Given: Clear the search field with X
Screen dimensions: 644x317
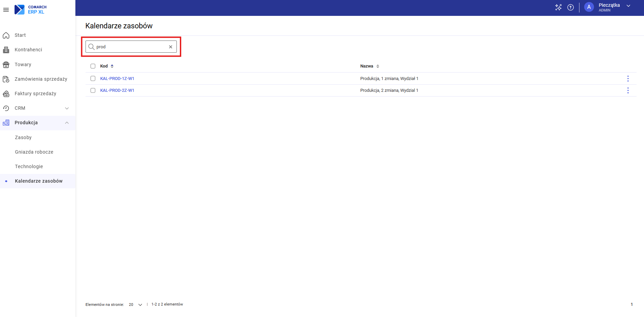Looking at the screenshot, I should (x=171, y=47).
